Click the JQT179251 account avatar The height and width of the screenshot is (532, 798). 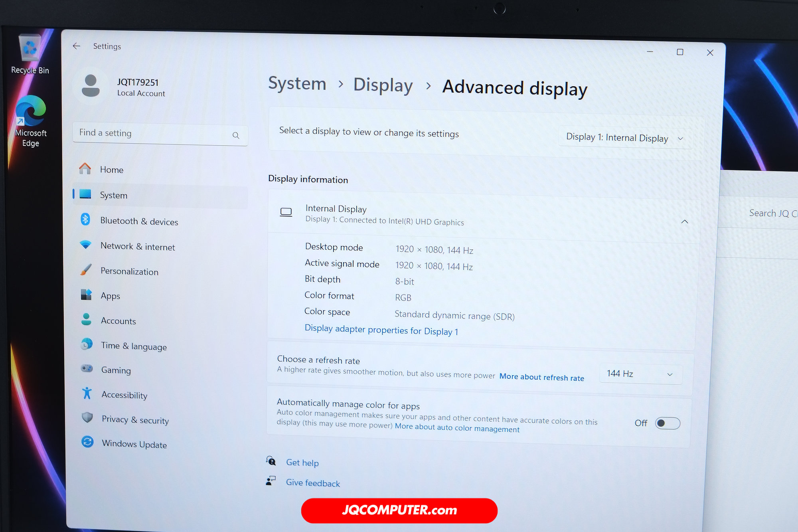[x=91, y=85]
